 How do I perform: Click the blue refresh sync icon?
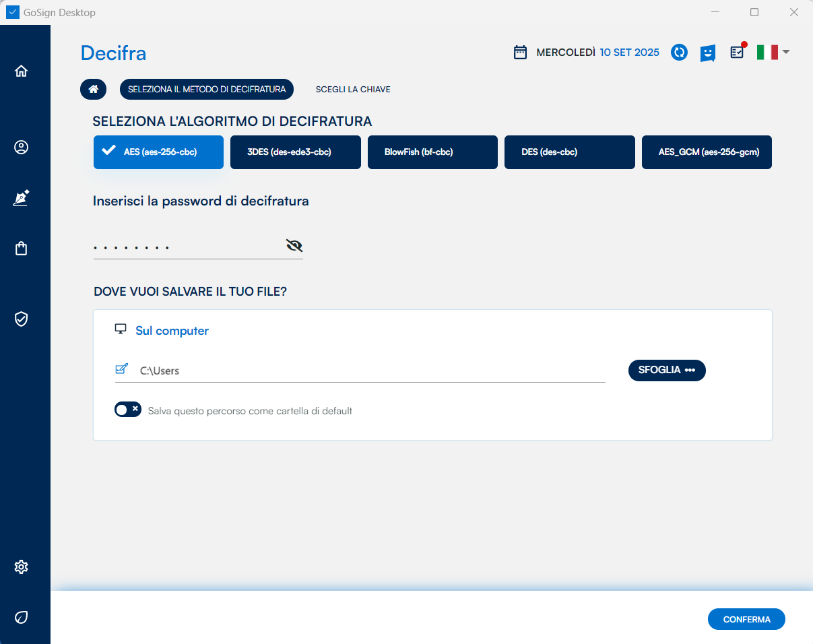pyautogui.click(x=679, y=53)
